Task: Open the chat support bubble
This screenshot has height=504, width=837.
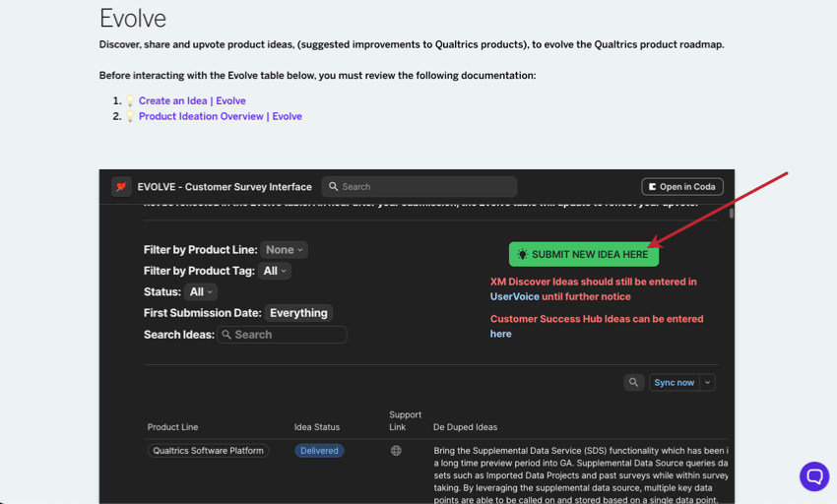Action: point(814,476)
